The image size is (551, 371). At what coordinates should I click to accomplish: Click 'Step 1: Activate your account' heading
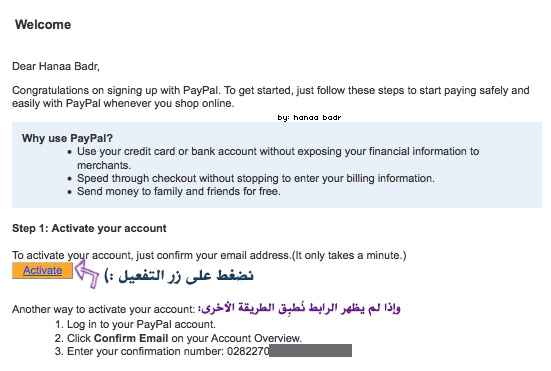tap(89, 228)
